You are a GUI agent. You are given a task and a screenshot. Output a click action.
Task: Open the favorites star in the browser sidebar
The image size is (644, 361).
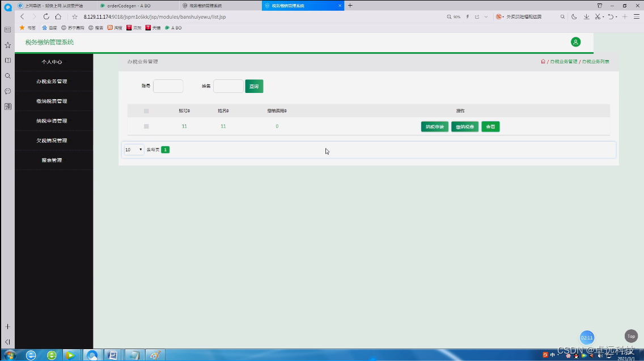tap(7, 44)
